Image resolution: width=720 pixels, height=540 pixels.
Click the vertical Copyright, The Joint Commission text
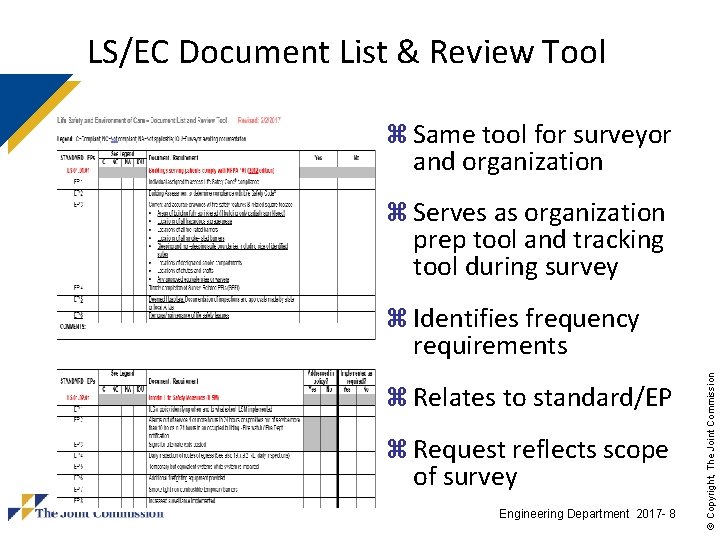tap(711, 451)
